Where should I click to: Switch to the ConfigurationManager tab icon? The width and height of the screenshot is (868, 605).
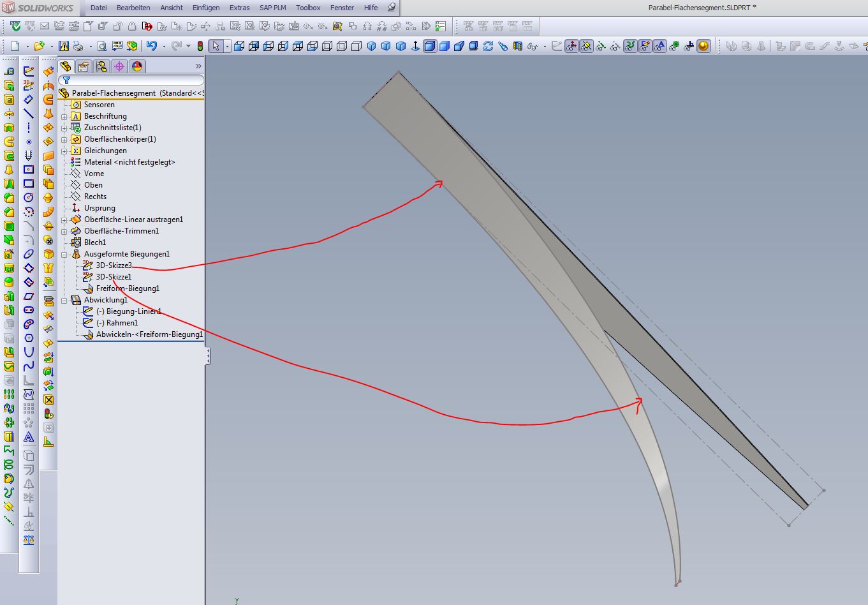click(x=101, y=66)
